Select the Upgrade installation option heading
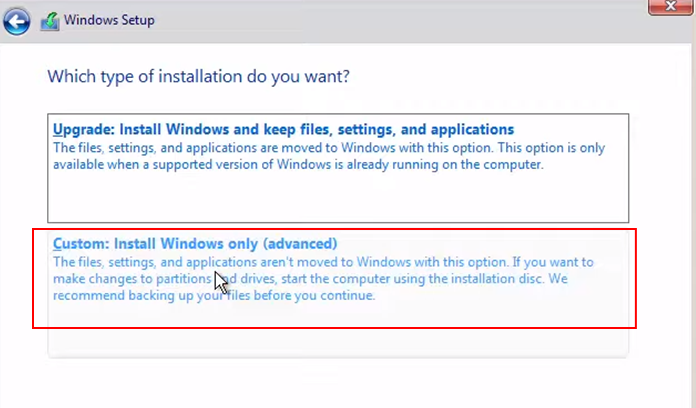 [x=283, y=129]
